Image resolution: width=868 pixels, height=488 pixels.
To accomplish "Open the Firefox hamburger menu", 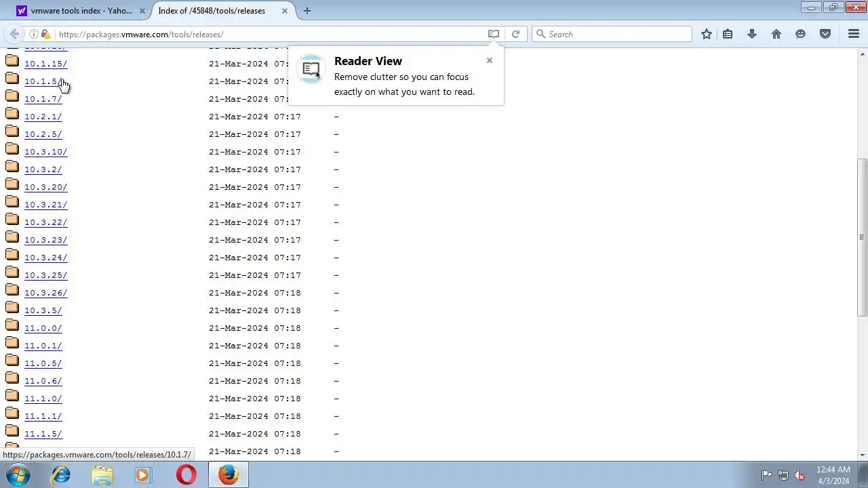I will pos(854,34).
